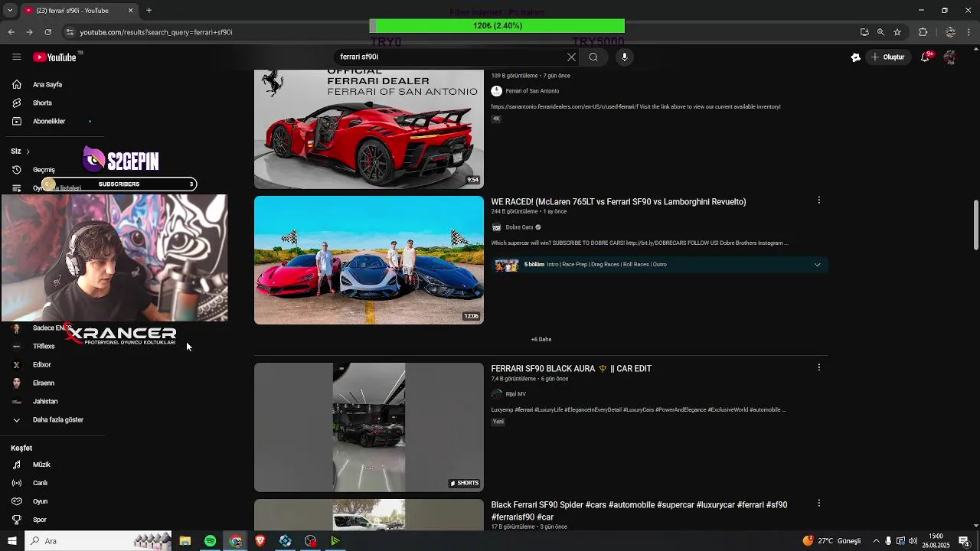Open the 'Black Ferrari SF90 Spider' video title
This screenshot has width=980, height=551.
click(639, 510)
